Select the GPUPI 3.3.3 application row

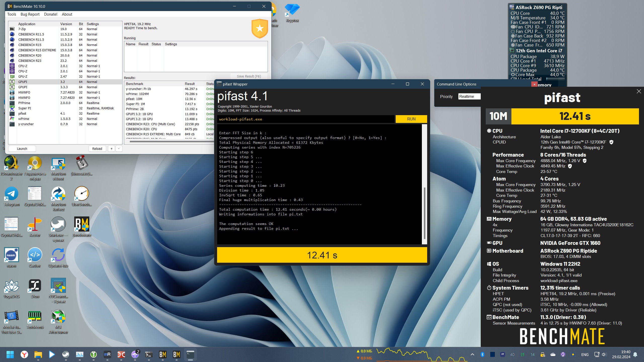(65, 87)
